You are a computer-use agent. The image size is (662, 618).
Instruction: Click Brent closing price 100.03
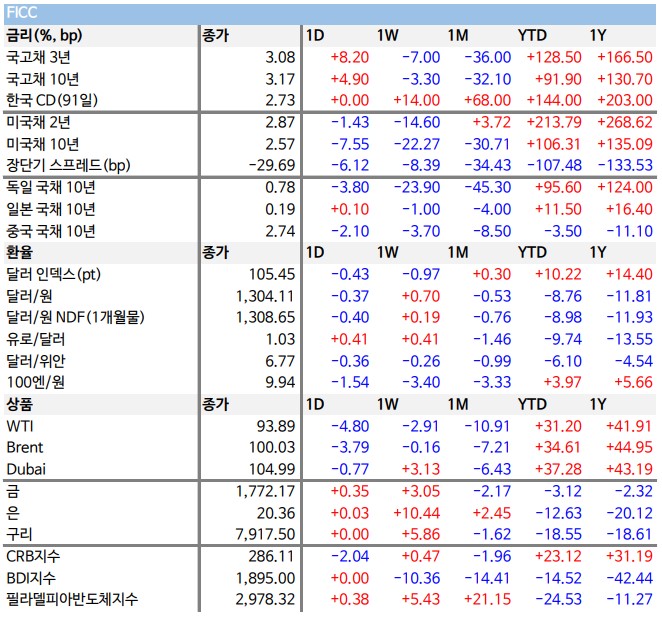click(272, 447)
